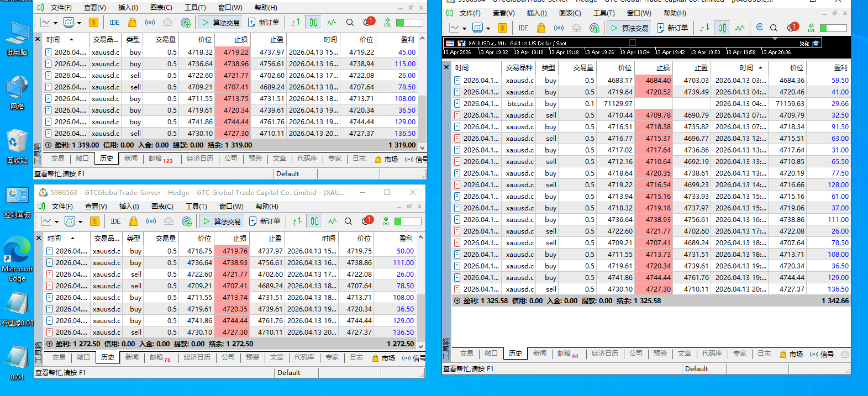Expand the 盈利 1 319.00 summary row icon
Image resolution: width=868 pixels, height=396 pixels.
[x=48, y=145]
